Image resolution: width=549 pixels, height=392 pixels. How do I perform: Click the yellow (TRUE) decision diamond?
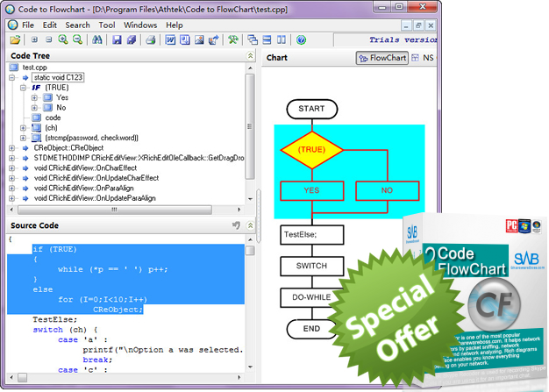[x=311, y=150]
